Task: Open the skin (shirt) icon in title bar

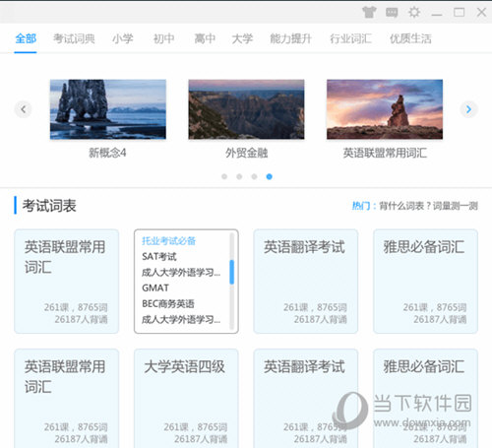Action: (369, 13)
